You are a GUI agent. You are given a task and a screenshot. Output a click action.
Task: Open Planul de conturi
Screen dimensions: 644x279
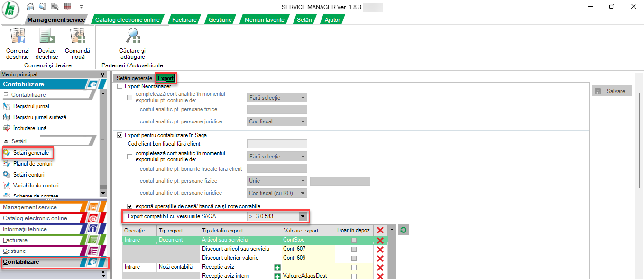coord(33,164)
